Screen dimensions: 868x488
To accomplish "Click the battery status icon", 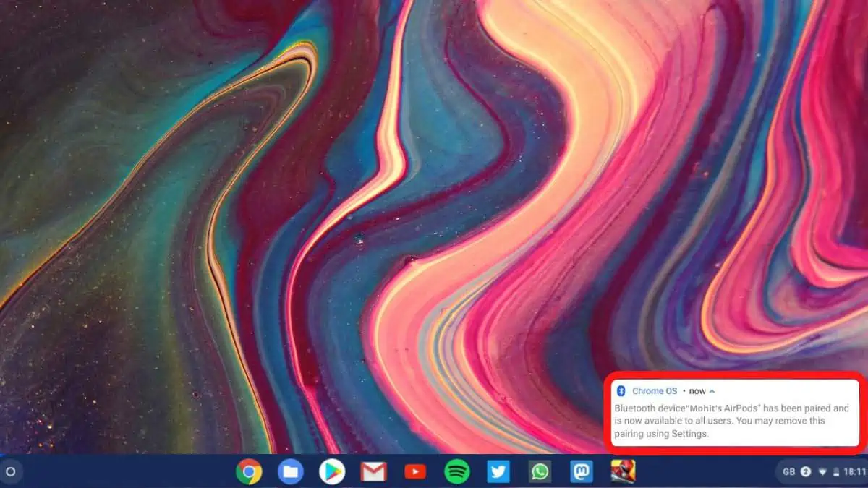I will click(836, 472).
